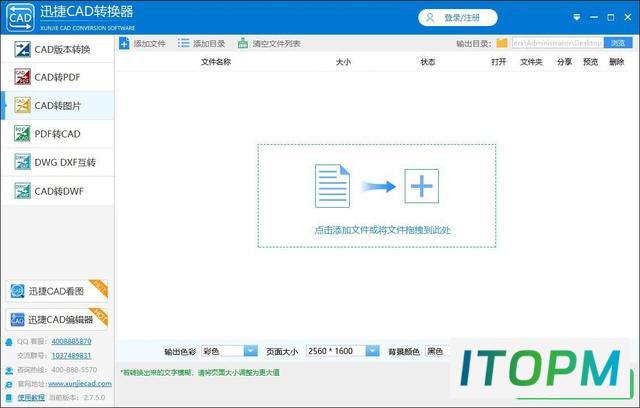Minimize the converter window

point(594,17)
